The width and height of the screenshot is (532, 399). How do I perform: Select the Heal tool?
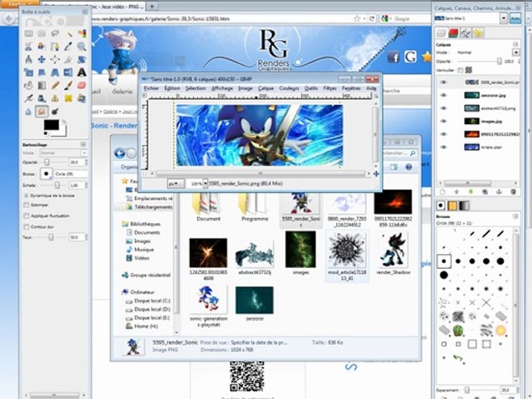click(x=68, y=99)
